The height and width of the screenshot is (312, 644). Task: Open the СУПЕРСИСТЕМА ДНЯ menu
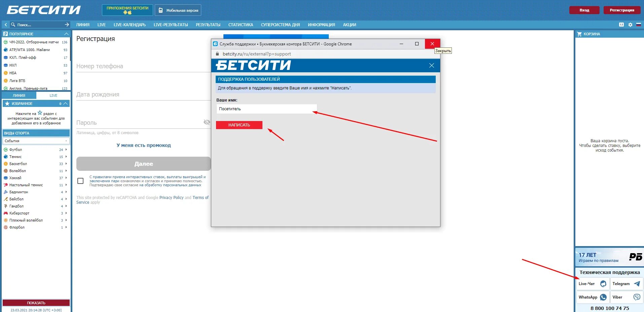click(x=280, y=25)
